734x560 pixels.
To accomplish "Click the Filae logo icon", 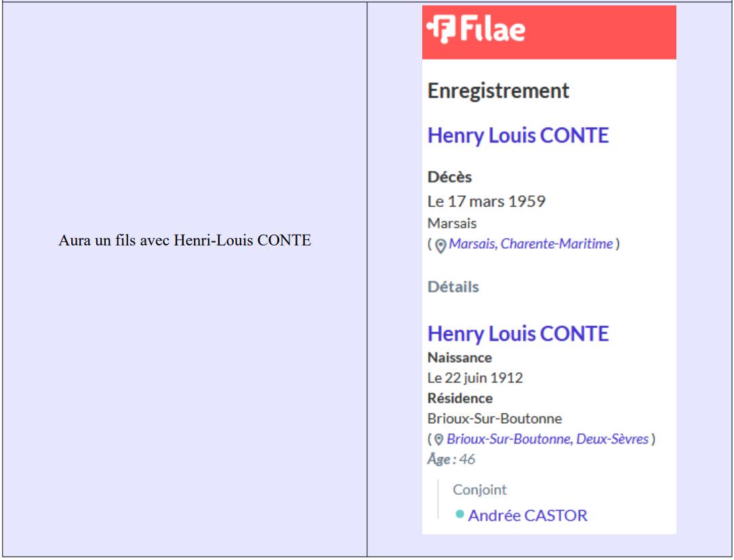I will point(441,31).
